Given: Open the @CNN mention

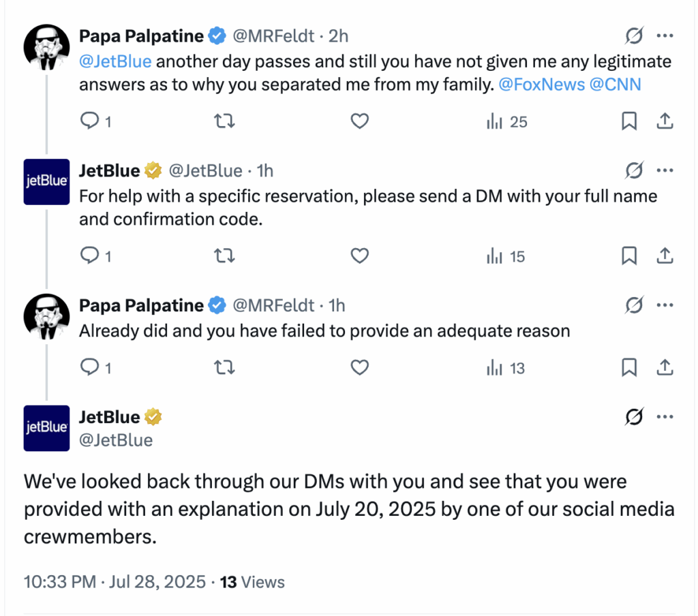Looking at the screenshot, I should click(x=615, y=84).
